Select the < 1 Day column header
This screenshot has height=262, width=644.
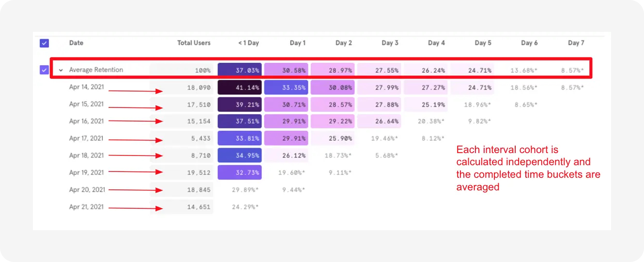(x=249, y=43)
